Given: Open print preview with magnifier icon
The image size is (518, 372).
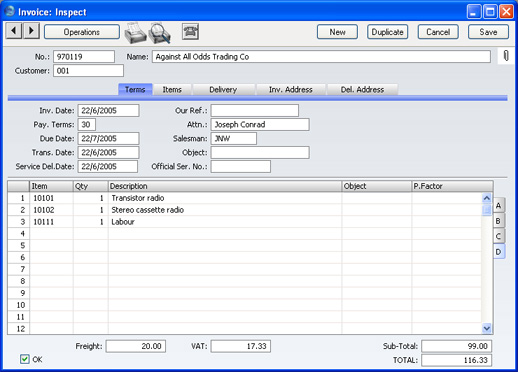Looking at the screenshot, I should point(160,33).
